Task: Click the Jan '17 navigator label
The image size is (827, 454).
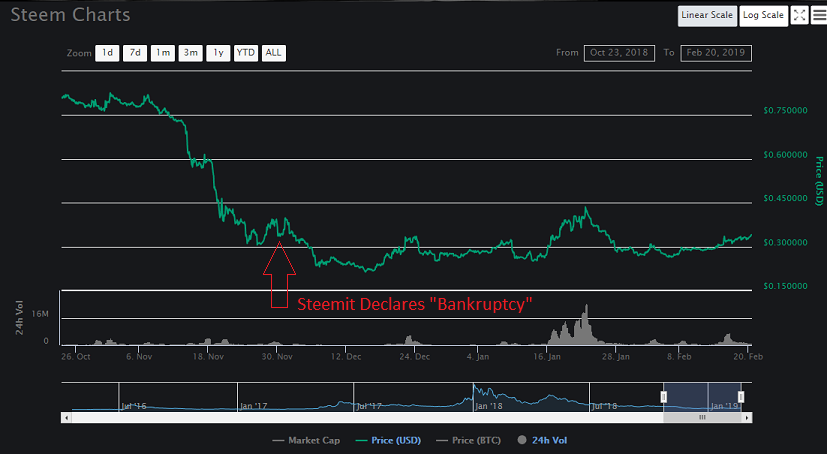Action: click(x=253, y=406)
